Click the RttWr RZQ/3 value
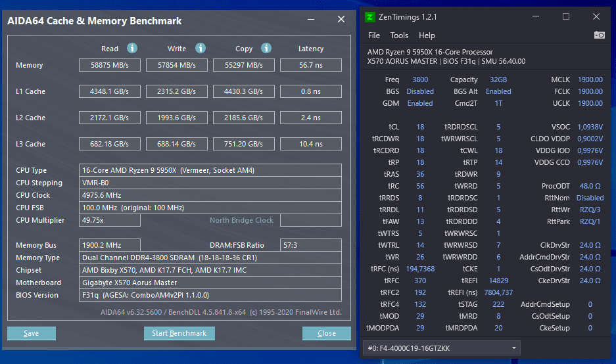 pyautogui.click(x=590, y=210)
